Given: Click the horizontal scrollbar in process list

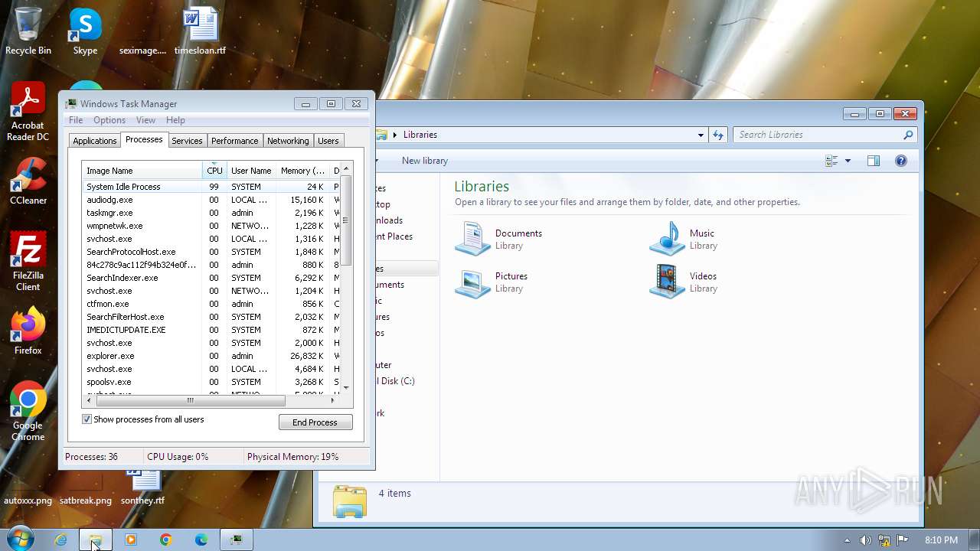Looking at the screenshot, I should pos(191,400).
